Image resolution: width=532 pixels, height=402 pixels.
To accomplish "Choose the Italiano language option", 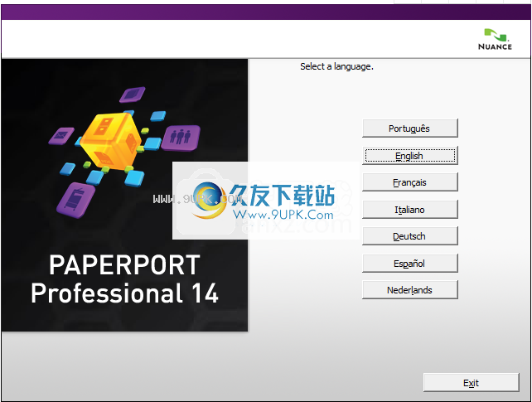I will (410, 210).
